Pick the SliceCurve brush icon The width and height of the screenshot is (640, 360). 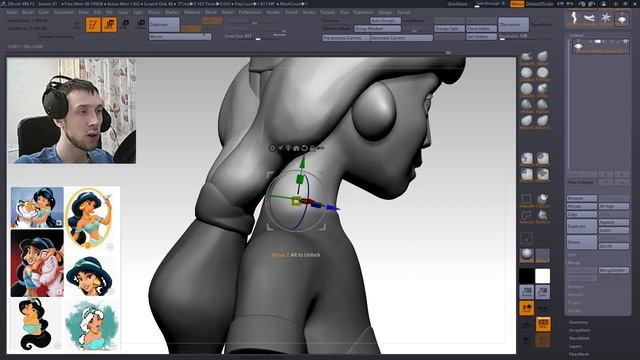pyautogui.click(x=542, y=216)
